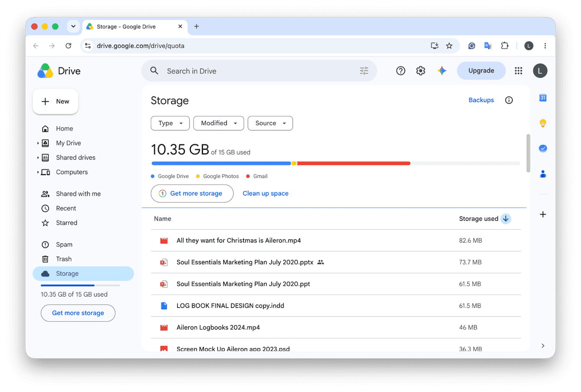
Task: View site information icon in address bar
Action: [88, 46]
